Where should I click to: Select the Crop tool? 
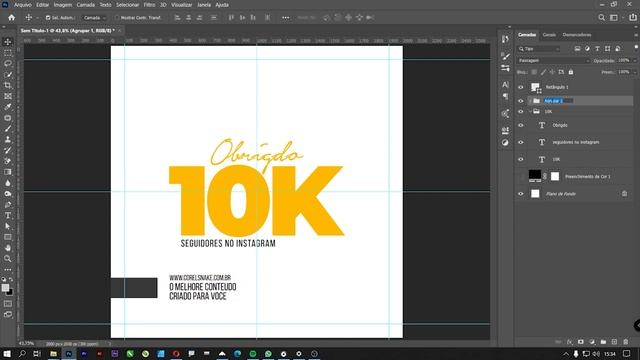[8, 85]
